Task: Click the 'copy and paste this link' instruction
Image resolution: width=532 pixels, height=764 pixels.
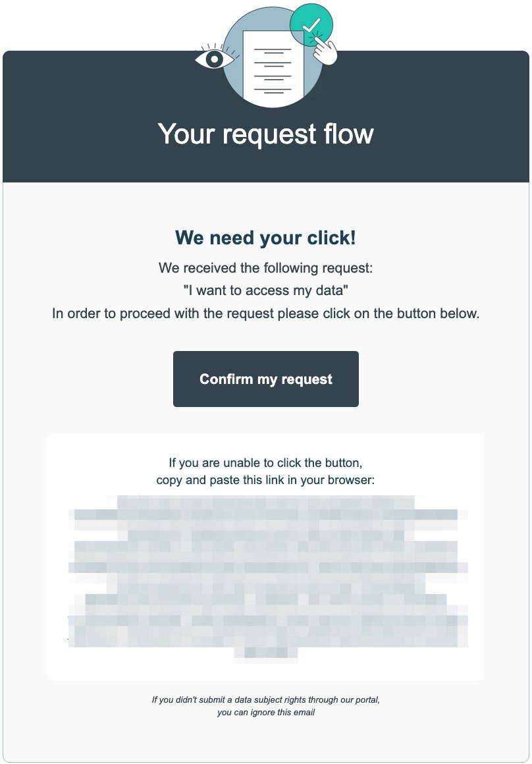Action: click(266, 480)
